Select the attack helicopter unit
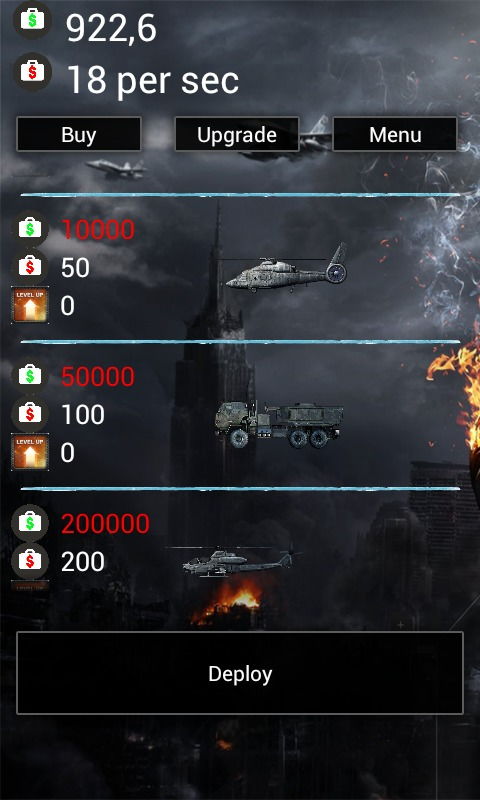The width and height of the screenshot is (480, 800). coord(237,560)
